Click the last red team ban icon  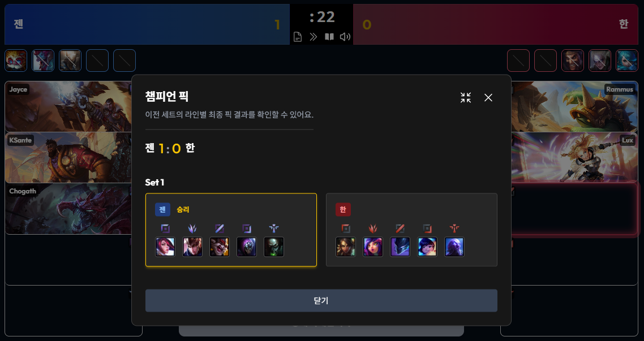click(627, 61)
